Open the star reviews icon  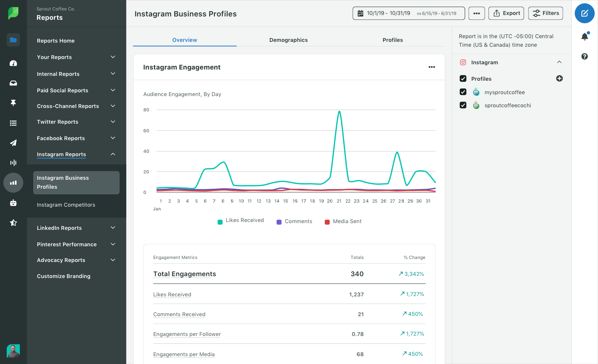pyautogui.click(x=13, y=223)
